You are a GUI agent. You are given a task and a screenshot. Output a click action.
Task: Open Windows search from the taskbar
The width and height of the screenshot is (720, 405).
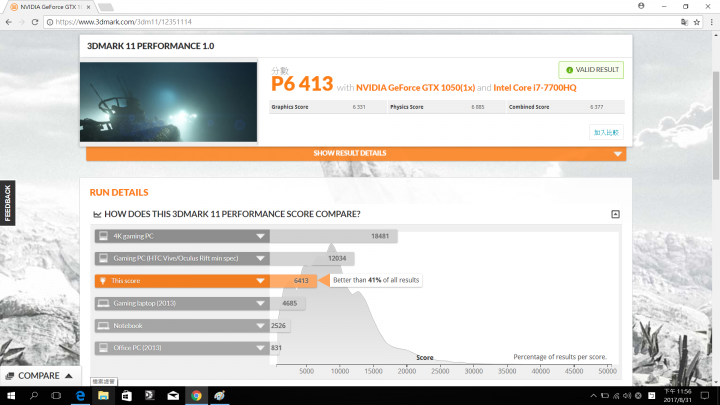[x=34, y=395]
